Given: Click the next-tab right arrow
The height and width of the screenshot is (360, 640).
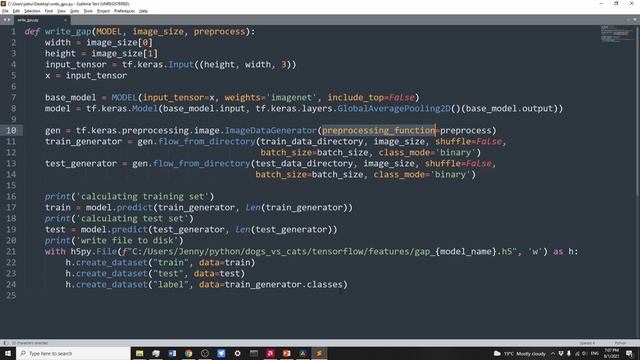Looking at the screenshot, I should (9, 20).
